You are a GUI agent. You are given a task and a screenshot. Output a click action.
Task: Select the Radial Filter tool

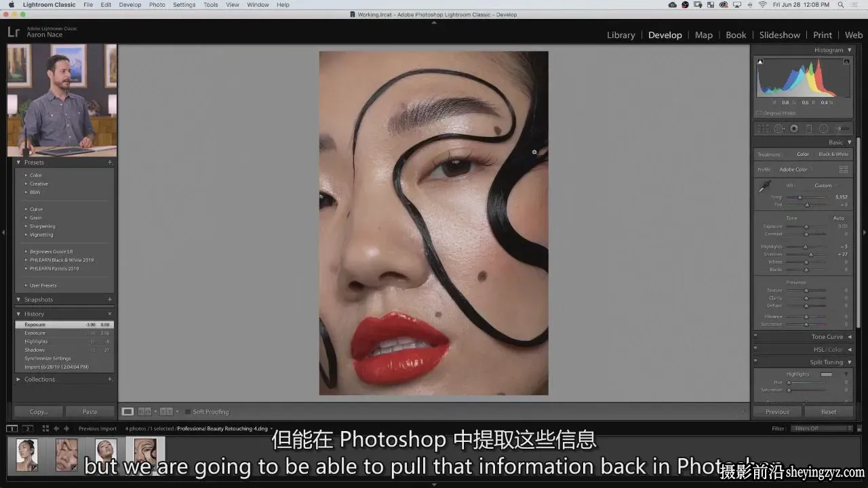pos(823,129)
